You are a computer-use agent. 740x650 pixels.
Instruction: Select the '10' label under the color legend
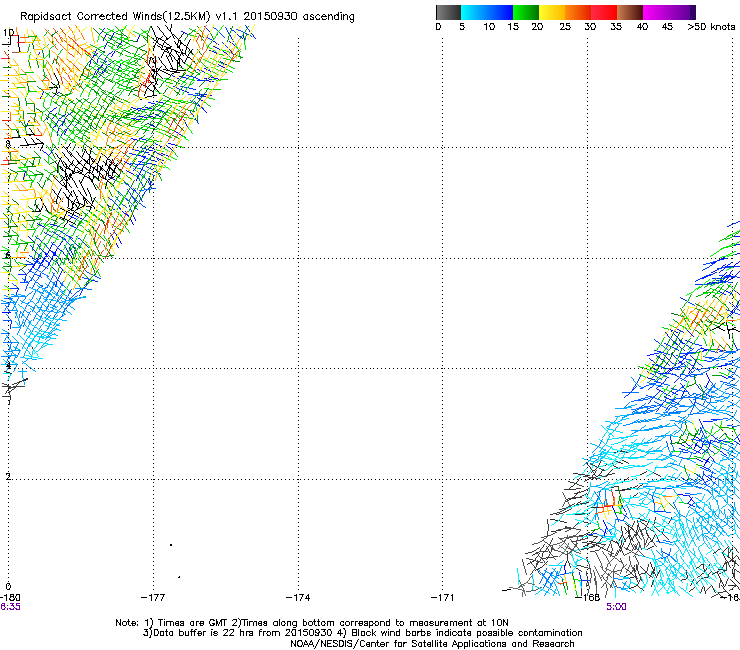[x=489, y=27]
